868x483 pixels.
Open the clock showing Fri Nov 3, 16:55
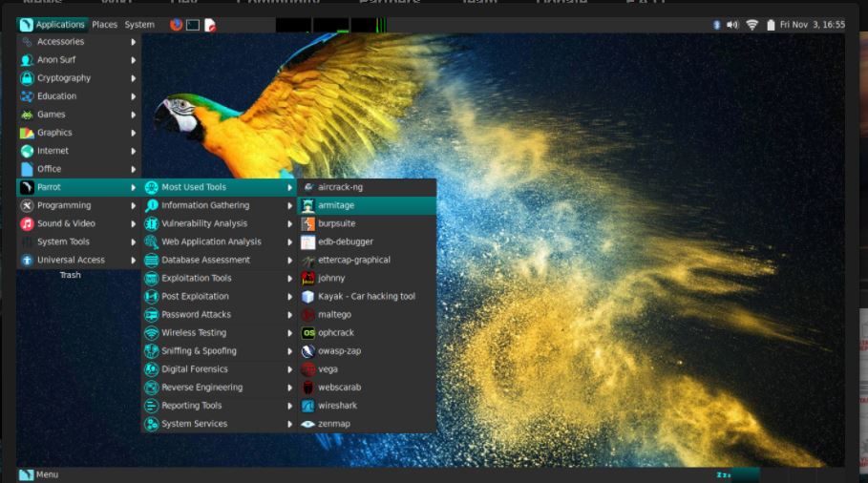pyautogui.click(x=812, y=25)
